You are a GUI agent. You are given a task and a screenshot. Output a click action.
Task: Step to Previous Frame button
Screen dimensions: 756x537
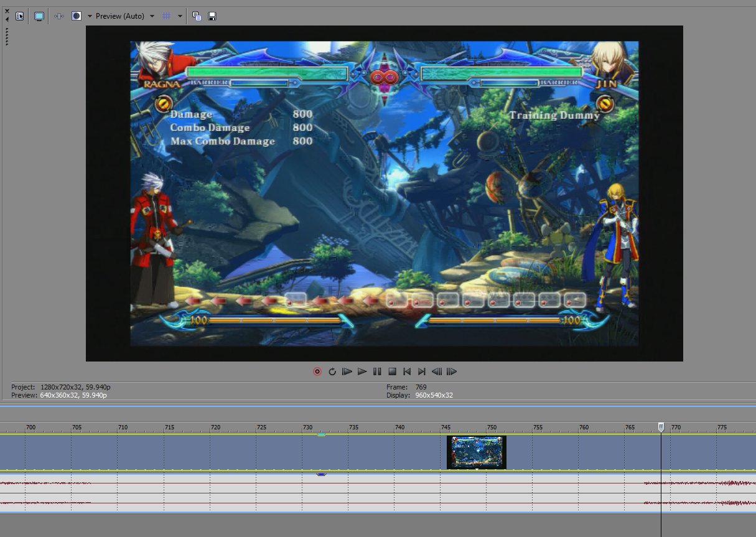437,371
